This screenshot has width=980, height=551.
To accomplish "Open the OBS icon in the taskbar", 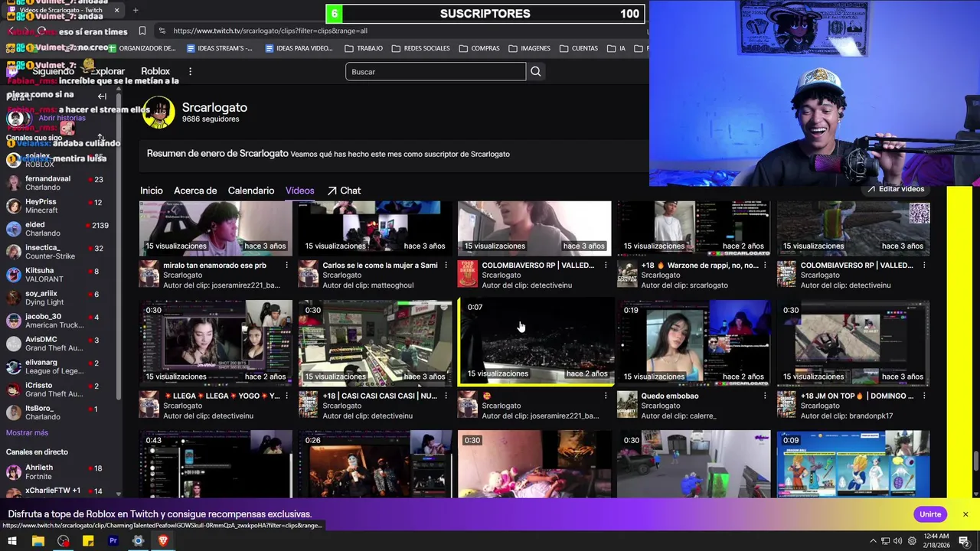I will coord(63,541).
